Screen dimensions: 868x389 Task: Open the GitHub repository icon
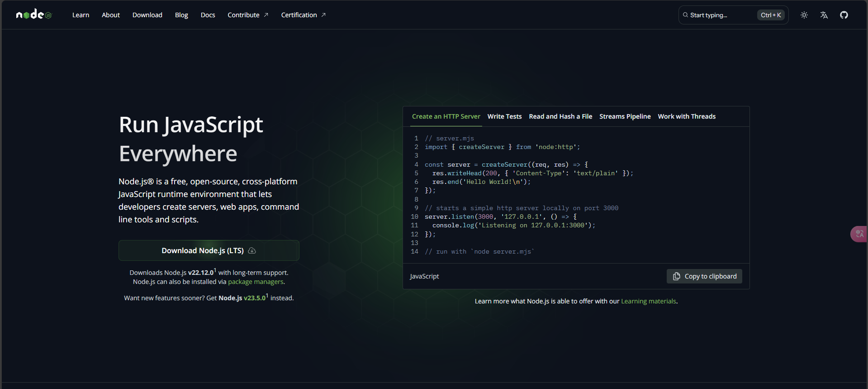(x=844, y=15)
